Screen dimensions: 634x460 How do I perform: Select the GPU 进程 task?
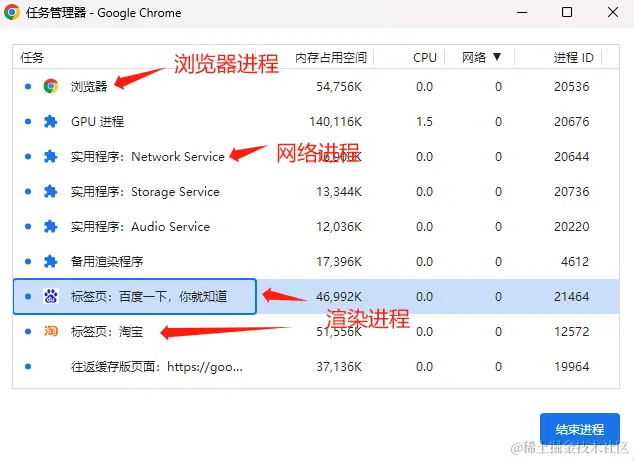coord(316,121)
